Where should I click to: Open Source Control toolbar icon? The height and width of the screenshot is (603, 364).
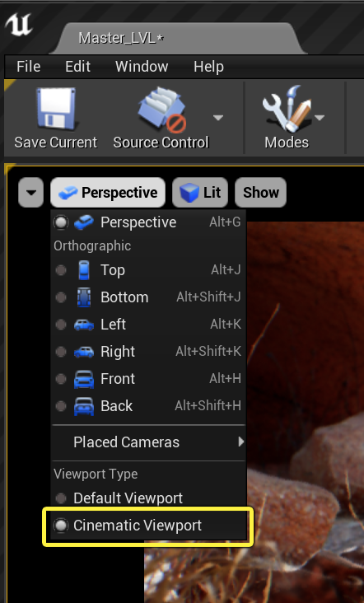[161, 109]
